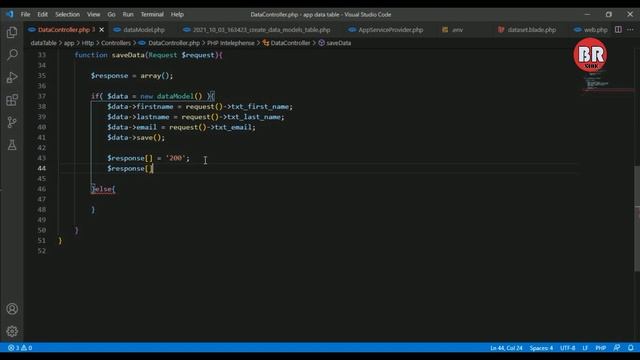Click the '200' string literal
Viewport: 640px width, 360px height.
click(176, 158)
